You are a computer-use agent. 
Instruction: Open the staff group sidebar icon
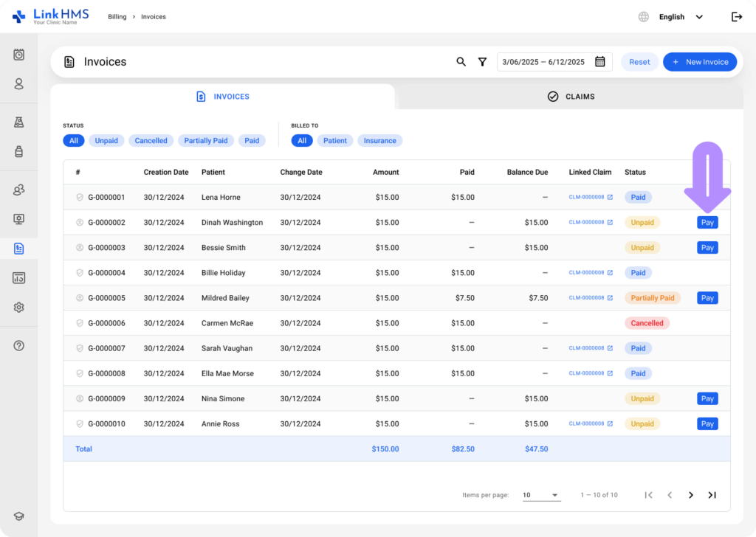click(18, 190)
